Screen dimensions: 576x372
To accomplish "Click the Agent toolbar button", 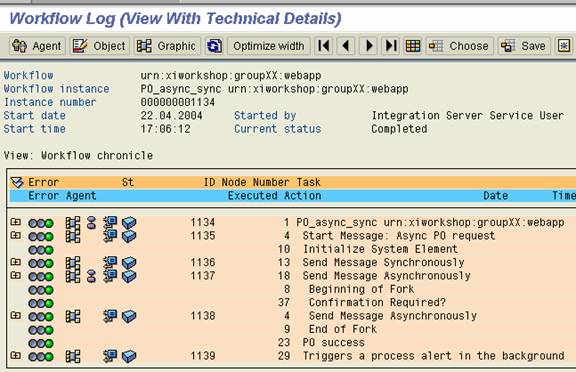I will point(37,46).
